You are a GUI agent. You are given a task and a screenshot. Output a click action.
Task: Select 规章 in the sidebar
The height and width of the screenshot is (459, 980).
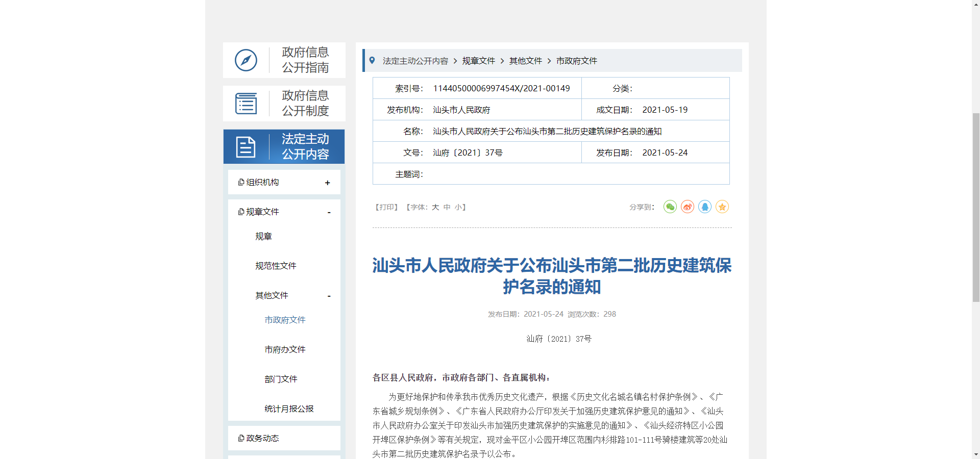[263, 236]
